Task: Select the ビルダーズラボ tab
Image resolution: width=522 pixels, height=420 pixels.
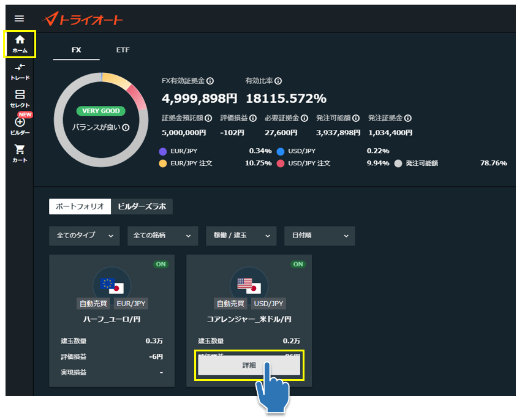Action: click(142, 206)
